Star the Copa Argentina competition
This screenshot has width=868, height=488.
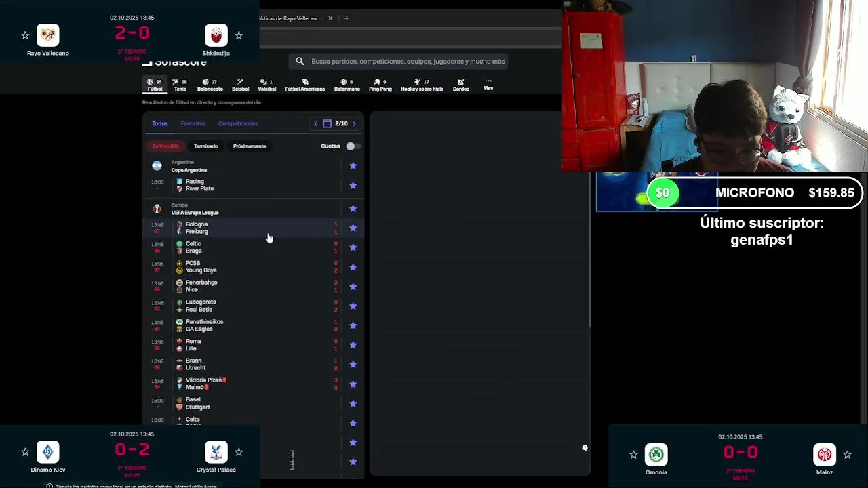point(353,165)
